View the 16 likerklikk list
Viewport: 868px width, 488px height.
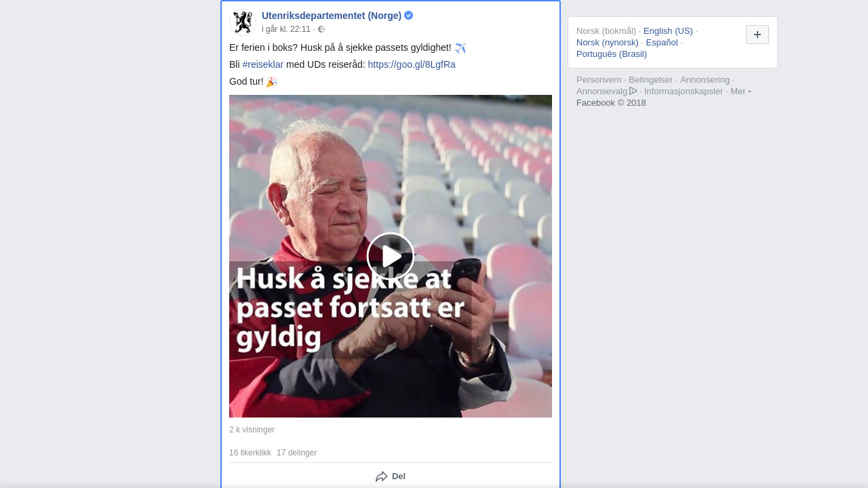[x=250, y=453]
